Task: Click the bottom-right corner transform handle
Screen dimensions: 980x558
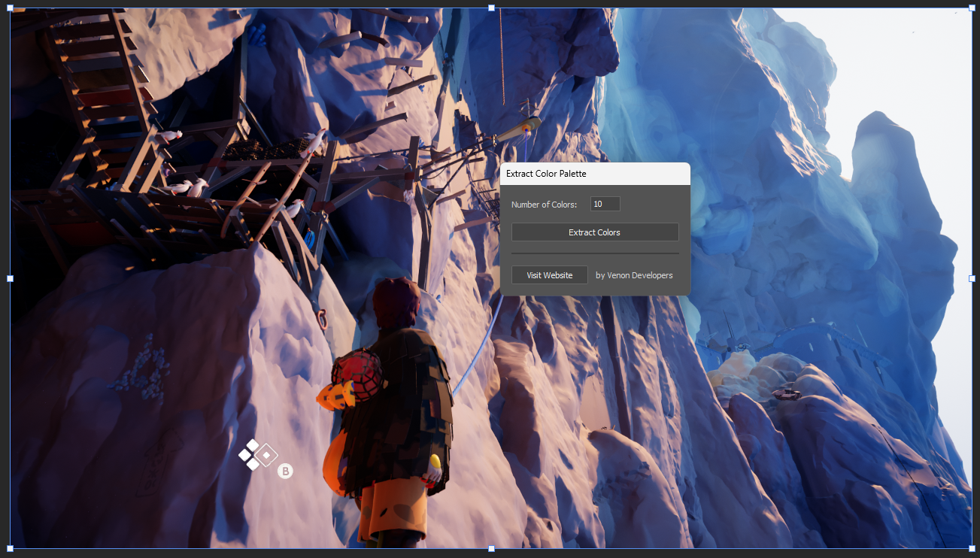Action: pos(972,548)
